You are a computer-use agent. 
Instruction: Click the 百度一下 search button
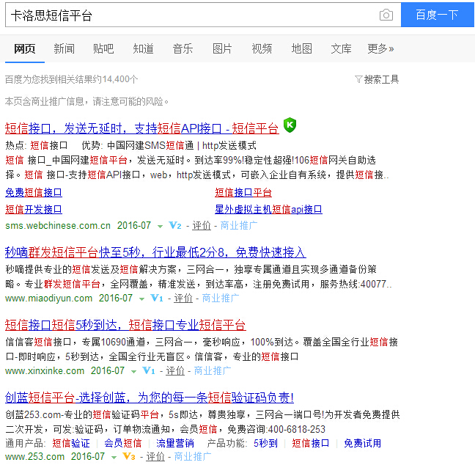[x=438, y=15]
